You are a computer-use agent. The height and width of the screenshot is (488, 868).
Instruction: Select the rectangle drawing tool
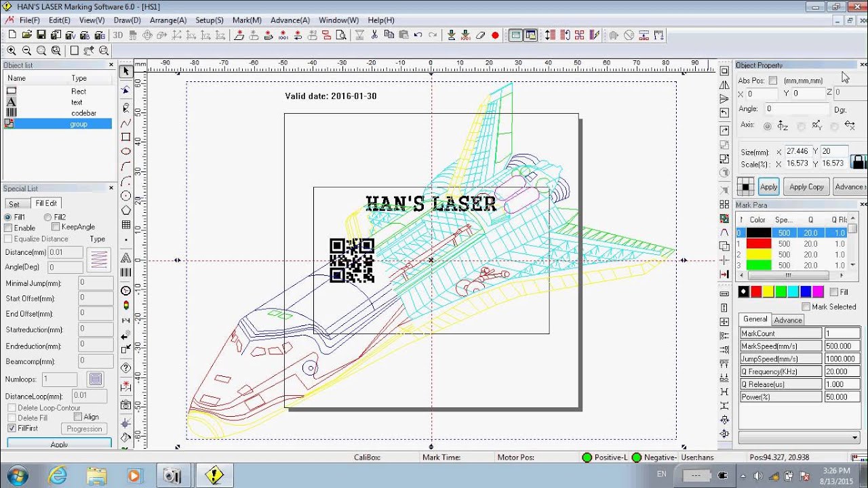126,137
